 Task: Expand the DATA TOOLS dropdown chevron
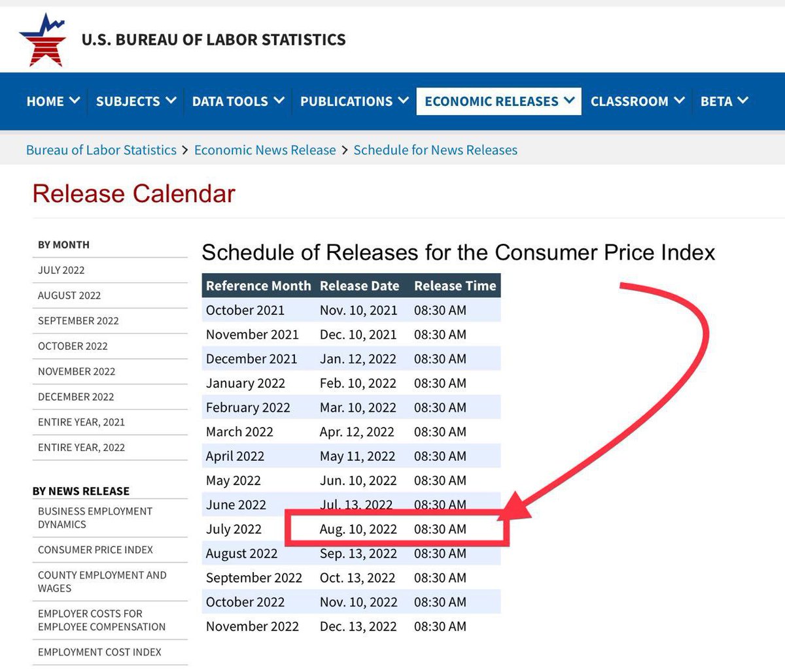(280, 101)
